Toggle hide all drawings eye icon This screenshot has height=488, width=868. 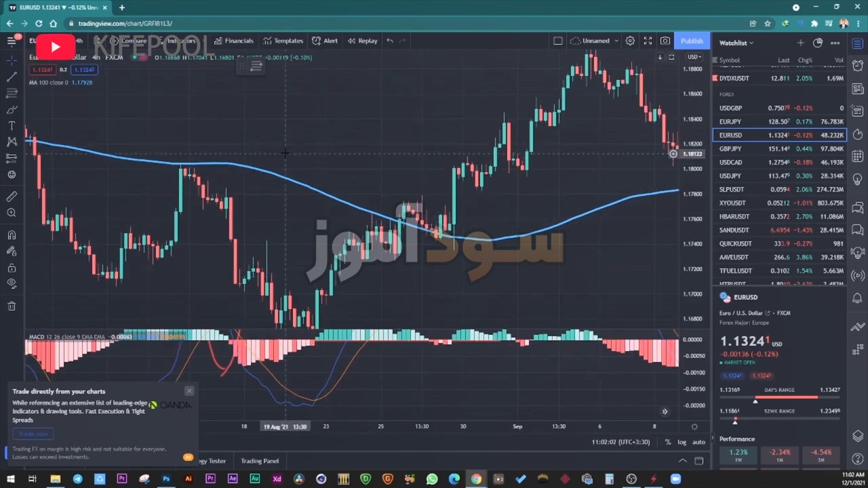(x=12, y=284)
